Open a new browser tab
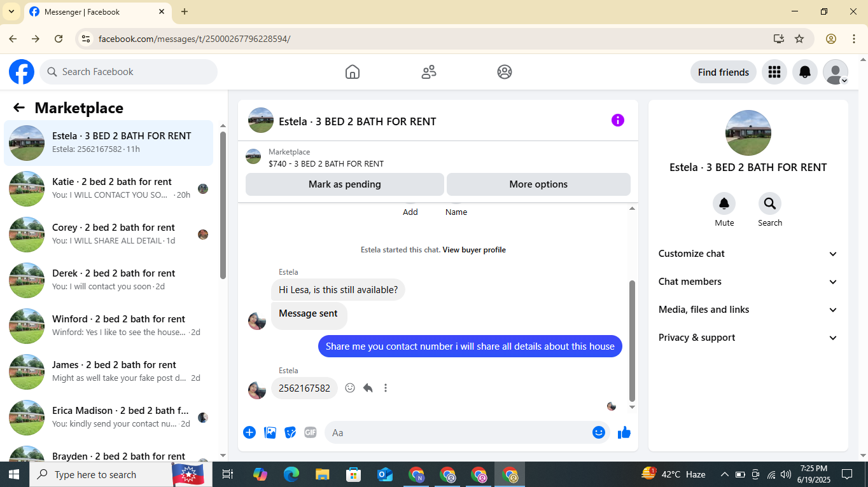Screen dimensions: 868x487 (185, 11)
